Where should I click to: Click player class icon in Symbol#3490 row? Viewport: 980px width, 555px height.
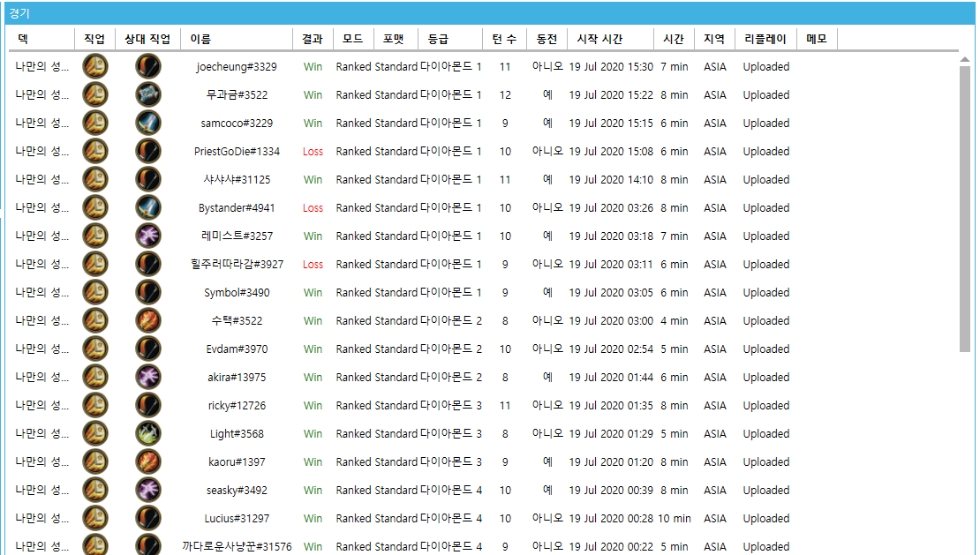pyautogui.click(x=95, y=292)
